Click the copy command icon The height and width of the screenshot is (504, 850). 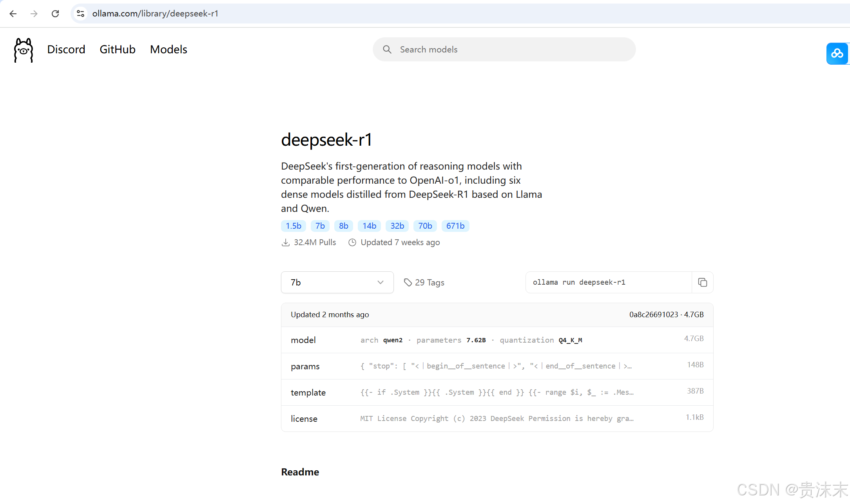click(x=702, y=282)
